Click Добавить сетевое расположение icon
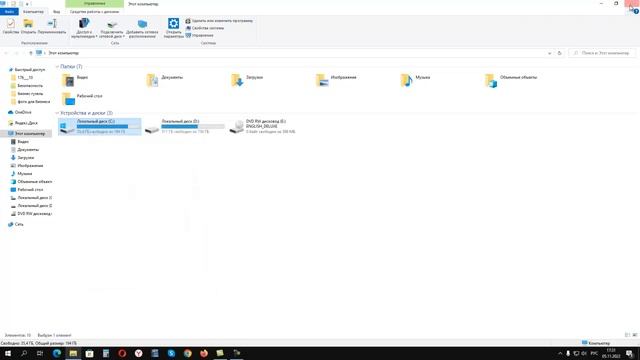640x360 pixels. (x=142, y=28)
